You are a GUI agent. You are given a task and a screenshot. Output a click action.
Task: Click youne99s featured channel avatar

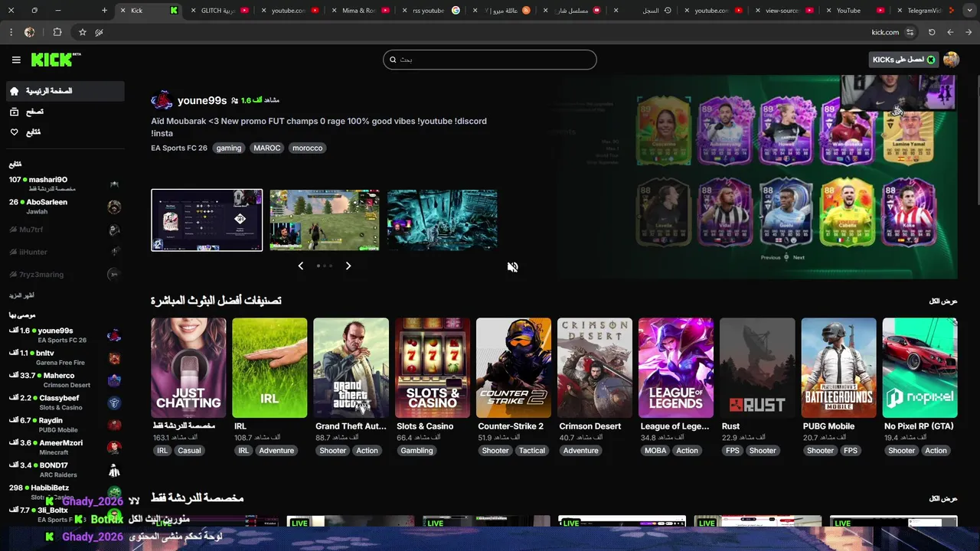[x=162, y=100]
